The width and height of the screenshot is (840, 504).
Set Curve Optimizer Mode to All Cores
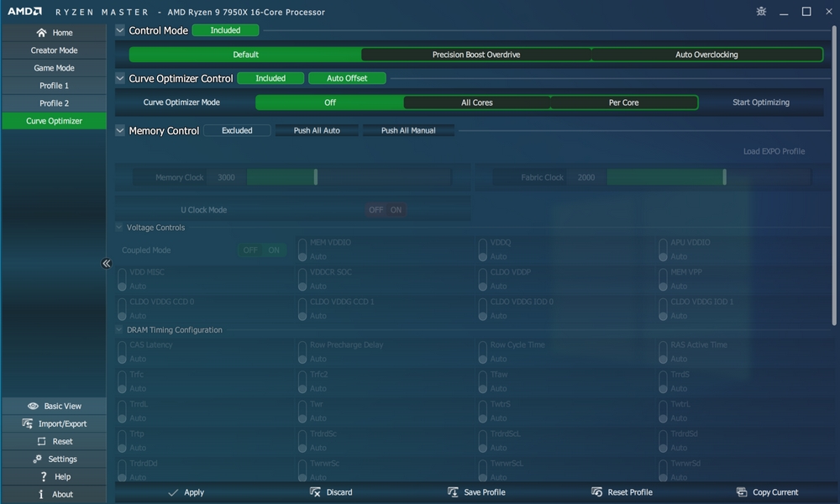coord(477,102)
